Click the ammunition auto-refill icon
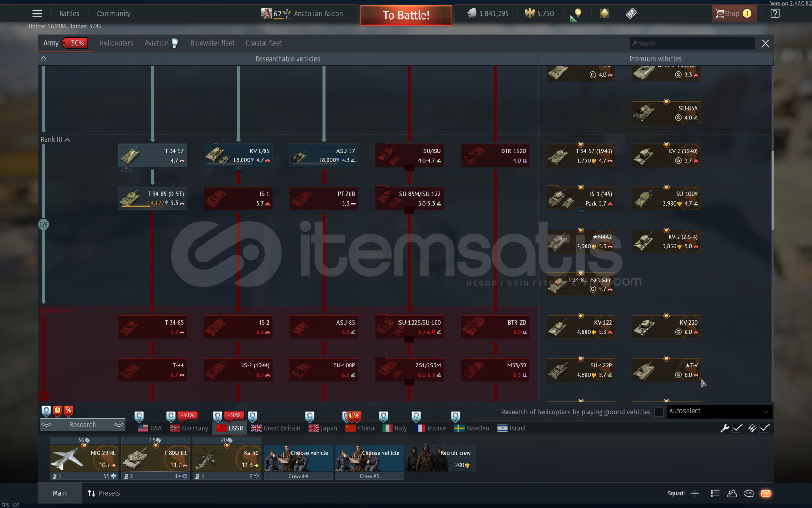 [x=752, y=428]
